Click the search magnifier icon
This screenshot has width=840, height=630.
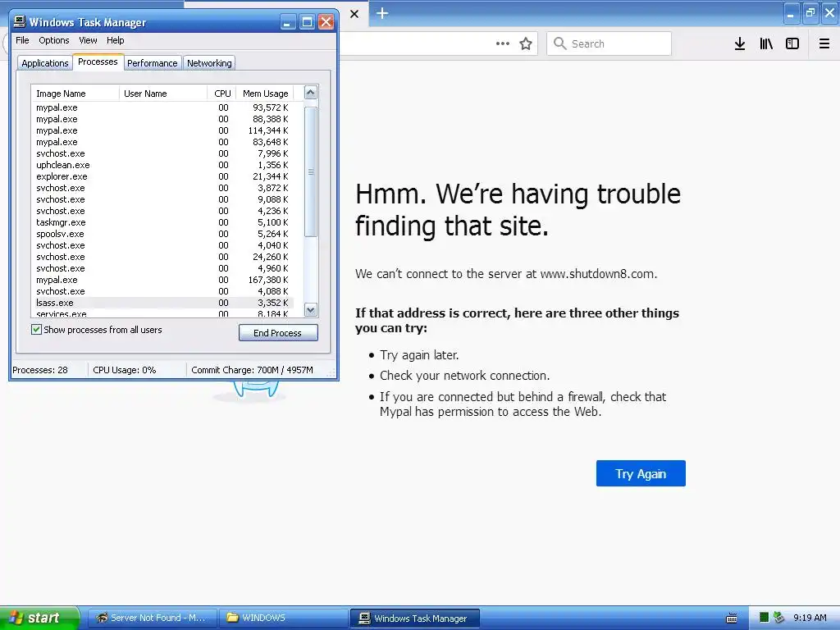[559, 43]
